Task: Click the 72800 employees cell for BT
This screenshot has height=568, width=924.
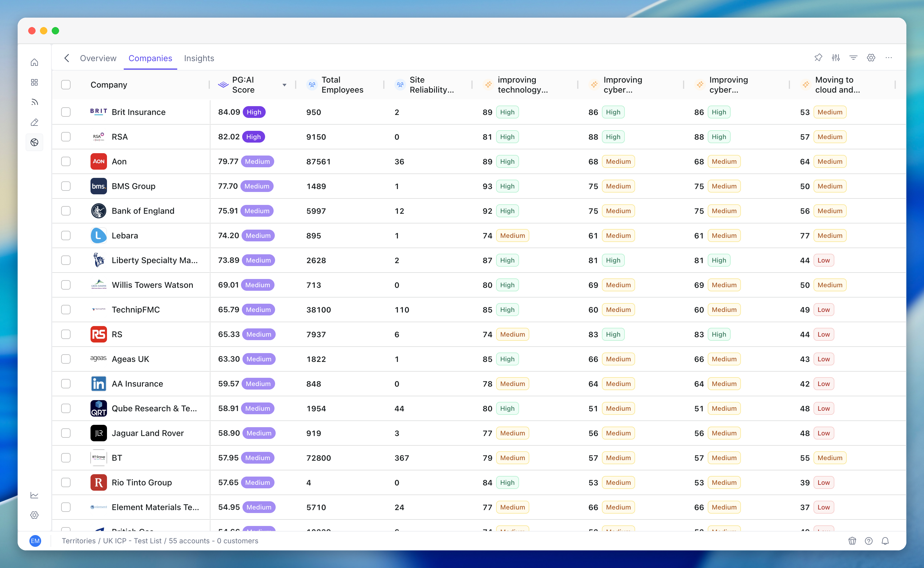Action: (x=318, y=458)
